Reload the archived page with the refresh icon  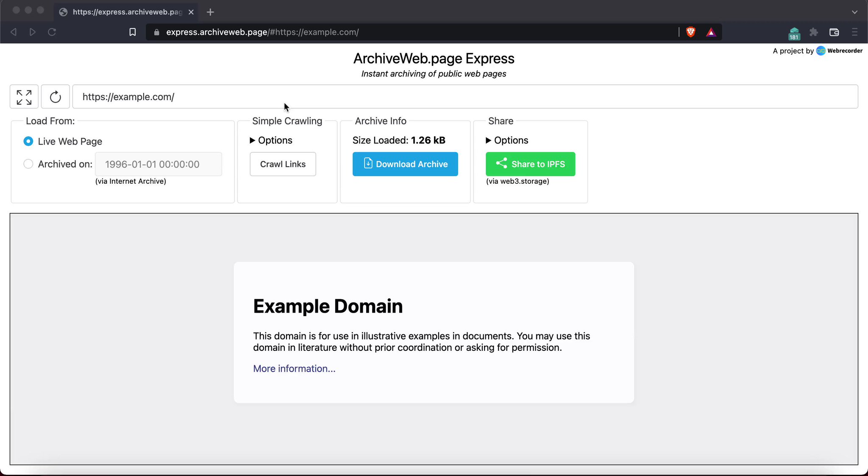55,96
